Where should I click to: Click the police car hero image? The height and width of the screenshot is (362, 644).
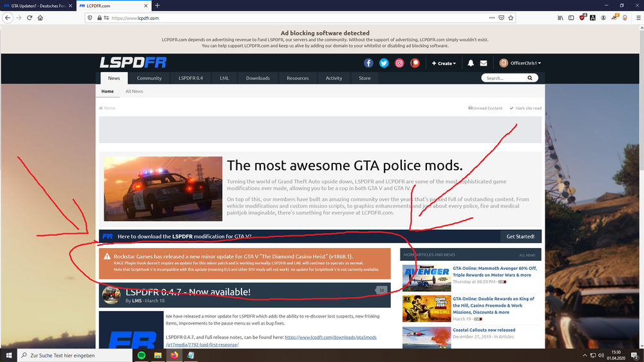[163, 189]
